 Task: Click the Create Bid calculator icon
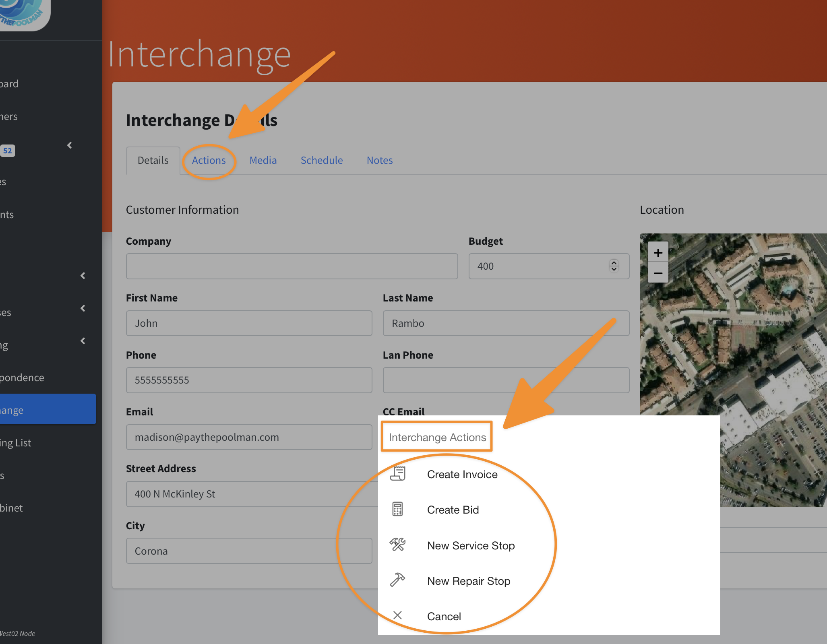tap(397, 509)
